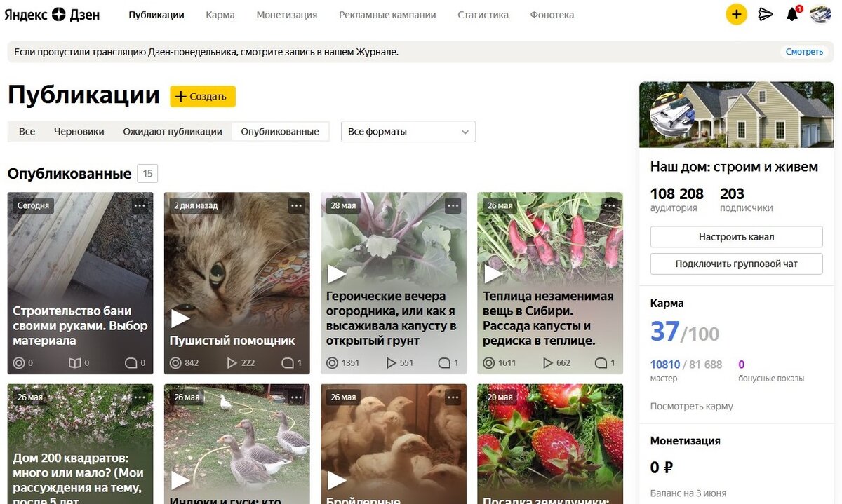Image resolution: width=842 pixels, height=504 pixels.
Task: Open three-dot menu on 'Героические вечера' card
Action: [x=453, y=205]
